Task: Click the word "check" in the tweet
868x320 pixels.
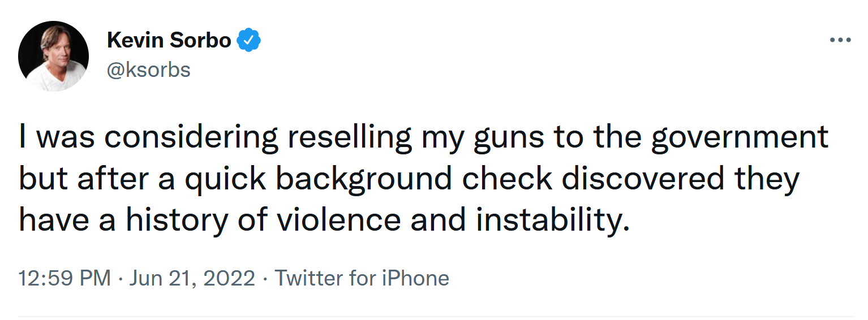Action: 508,179
